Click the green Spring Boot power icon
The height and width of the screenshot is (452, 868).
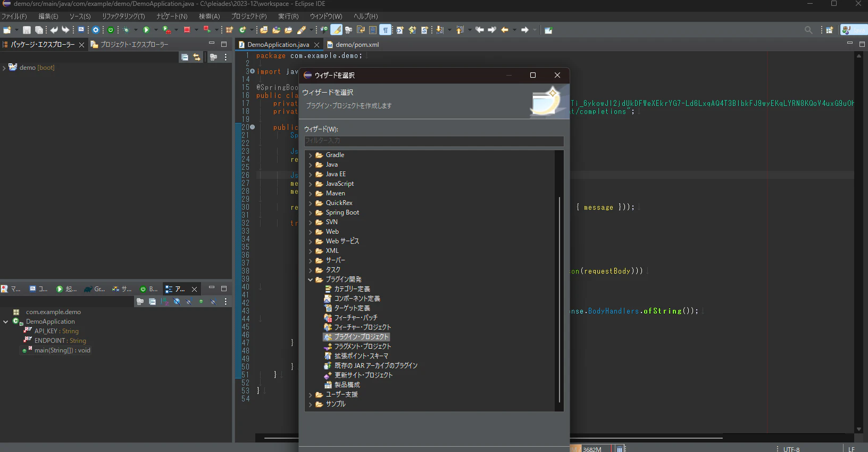point(110,30)
